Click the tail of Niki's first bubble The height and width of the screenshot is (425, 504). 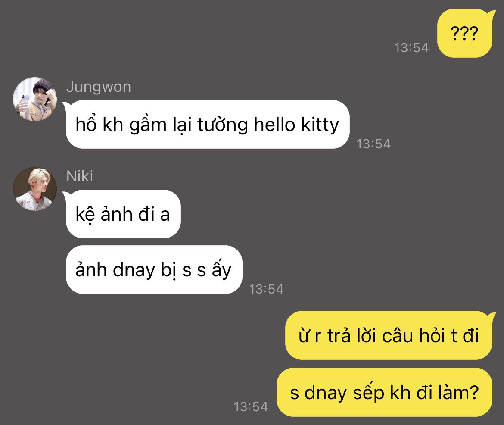point(66,194)
